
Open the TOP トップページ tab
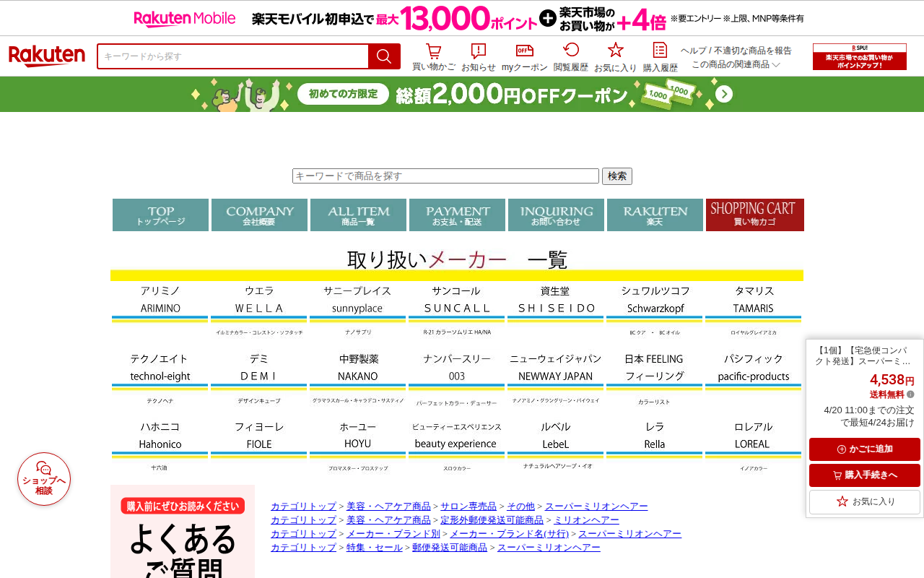pos(160,215)
